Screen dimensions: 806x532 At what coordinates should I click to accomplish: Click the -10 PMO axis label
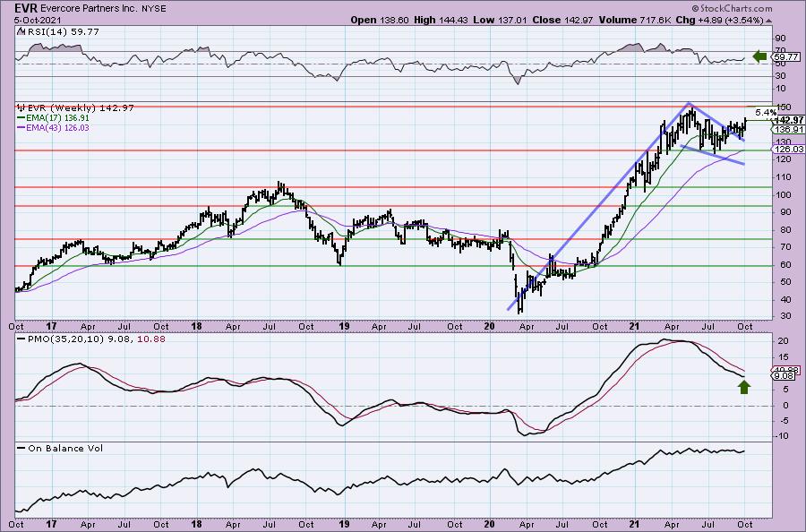[x=783, y=436]
